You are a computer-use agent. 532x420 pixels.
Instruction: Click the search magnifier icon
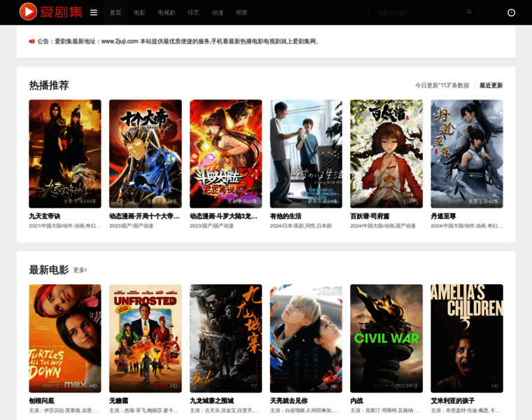click(469, 12)
